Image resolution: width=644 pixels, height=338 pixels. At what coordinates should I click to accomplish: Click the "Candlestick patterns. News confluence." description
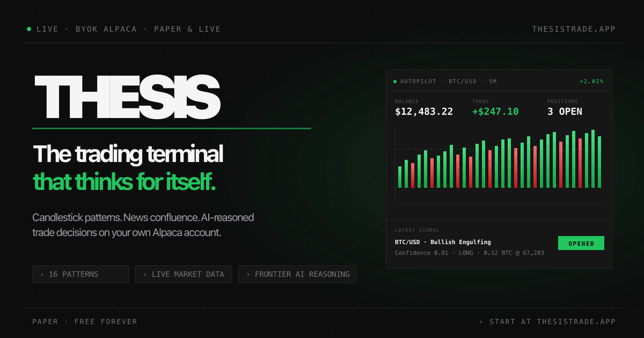click(143, 225)
